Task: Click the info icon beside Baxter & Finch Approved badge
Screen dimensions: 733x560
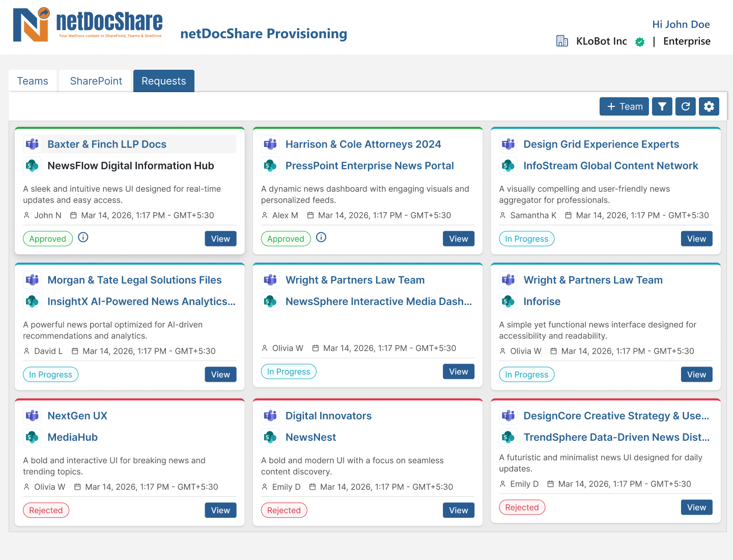Action: tap(82, 237)
